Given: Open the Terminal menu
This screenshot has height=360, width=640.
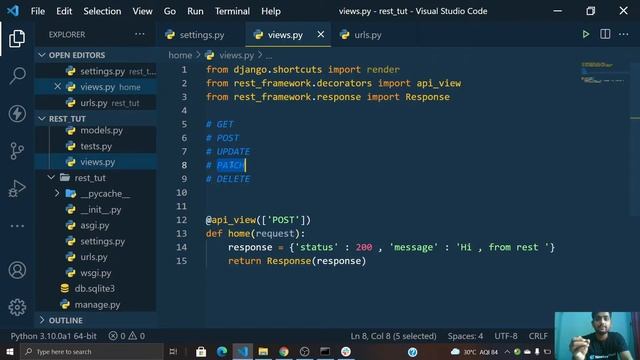Looking at the screenshot, I should click(232, 11).
